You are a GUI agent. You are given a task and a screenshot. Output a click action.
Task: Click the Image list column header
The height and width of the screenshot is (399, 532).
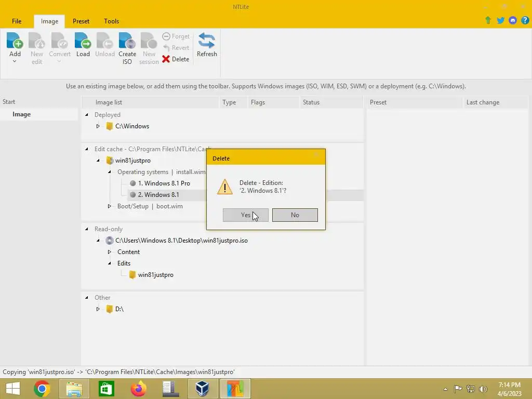pos(150,102)
